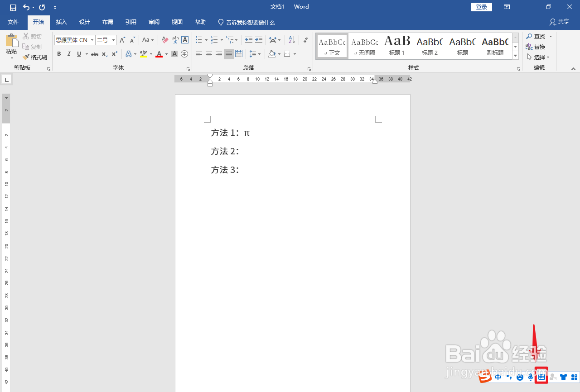Click the Sogou microphone voice input icon
The height and width of the screenshot is (392, 580).
pyautogui.click(x=530, y=377)
